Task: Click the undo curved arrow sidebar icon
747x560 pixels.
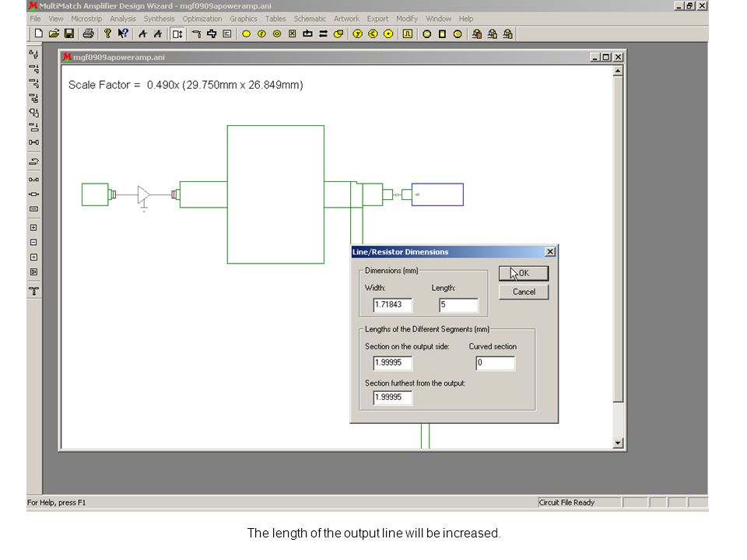Action: click(x=33, y=162)
